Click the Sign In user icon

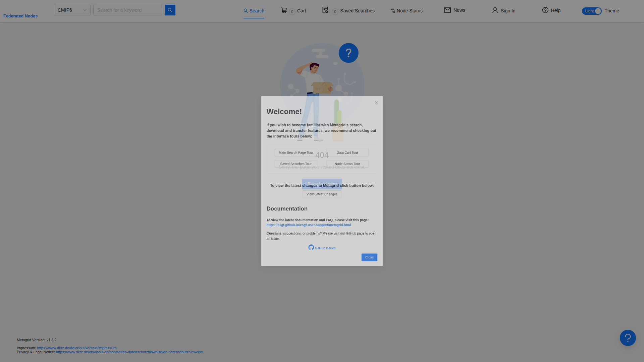click(495, 10)
